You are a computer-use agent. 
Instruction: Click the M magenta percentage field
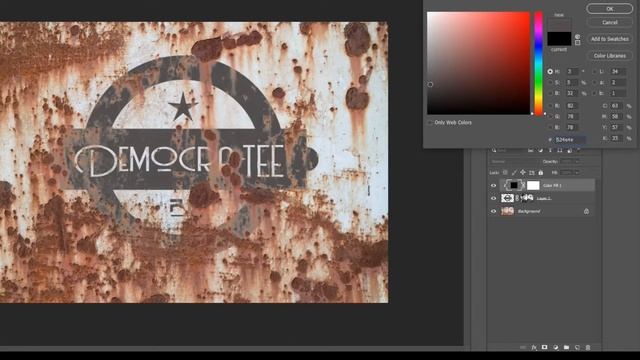pyautogui.click(x=616, y=117)
